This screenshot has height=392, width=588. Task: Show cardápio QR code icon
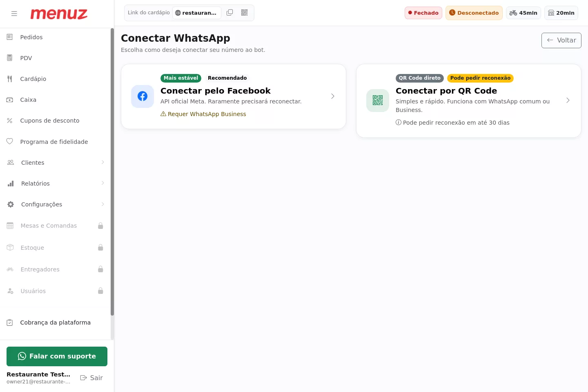(245, 13)
